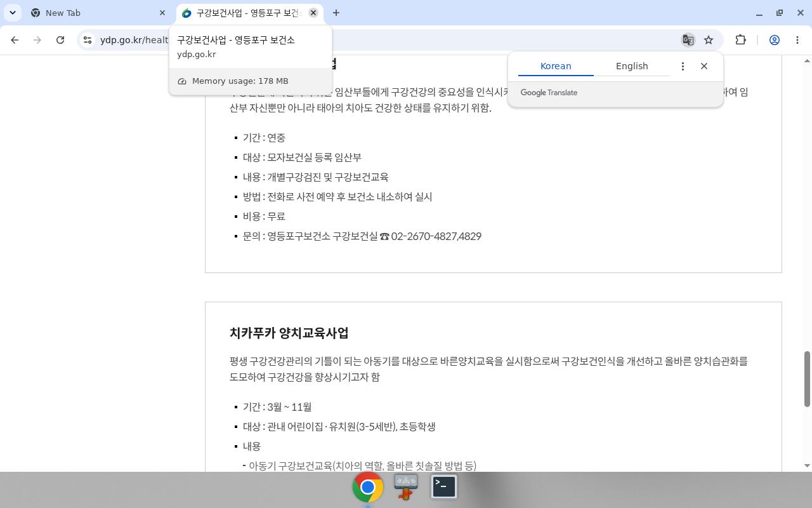Open the terminal from the dock
The width and height of the screenshot is (812, 508).
444,487
